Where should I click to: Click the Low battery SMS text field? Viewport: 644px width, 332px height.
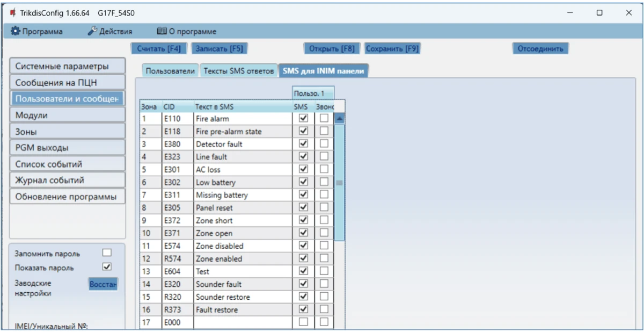241,182
